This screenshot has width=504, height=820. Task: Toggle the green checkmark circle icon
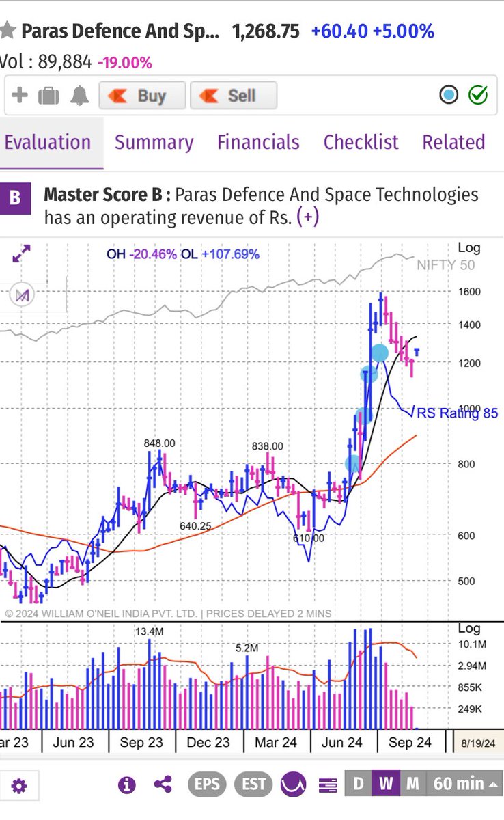pyautogui.click(x=478, y=95)
